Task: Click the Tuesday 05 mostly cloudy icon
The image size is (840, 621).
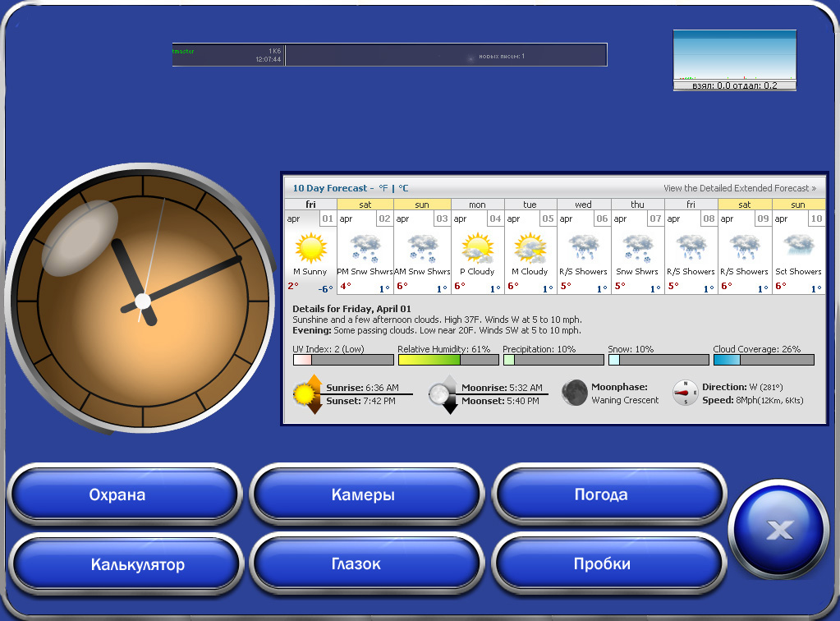Action: [x=530, y=247]
